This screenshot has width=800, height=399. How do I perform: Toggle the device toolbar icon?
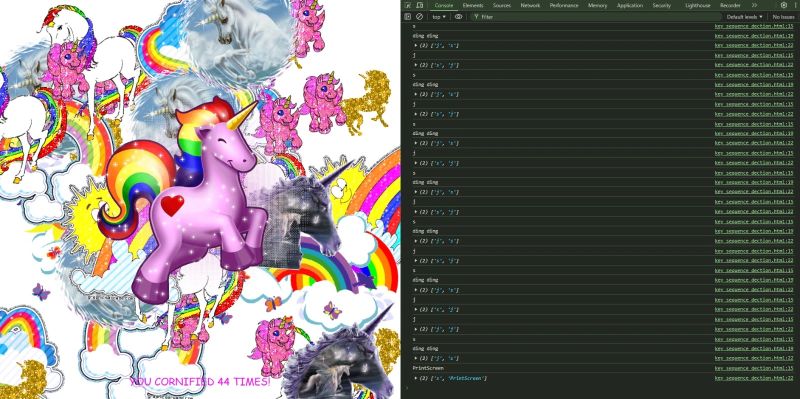click(x=419, y=5)
